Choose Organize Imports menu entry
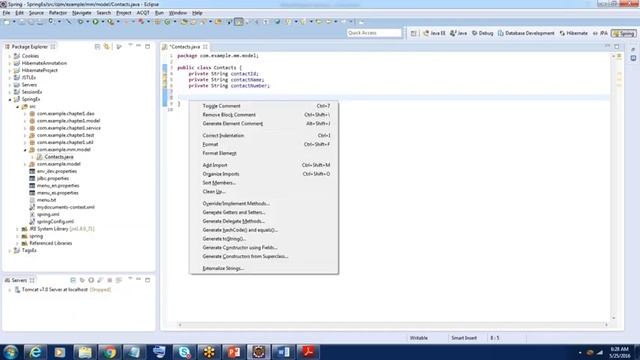This screenshot has height=360, width=640. tap(264, 174)
